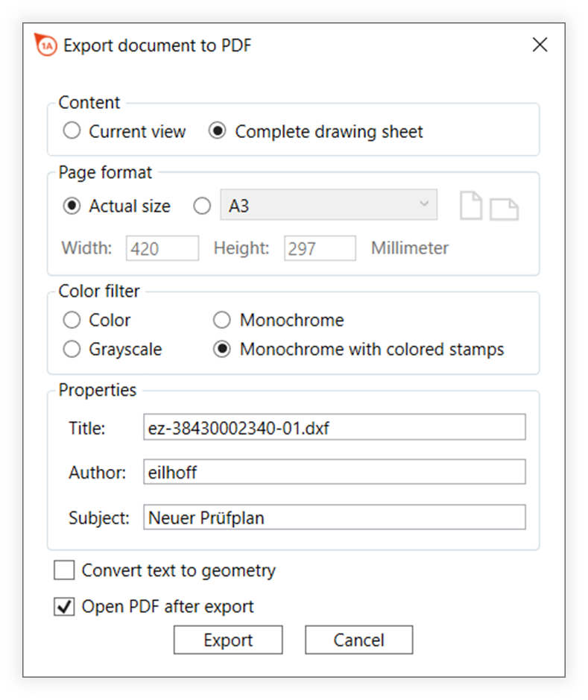Image resolution: width=588 pixels, height=700 pixels.
Task: Open the A3 paper size dropdown
Action: (x=329, y=206)
